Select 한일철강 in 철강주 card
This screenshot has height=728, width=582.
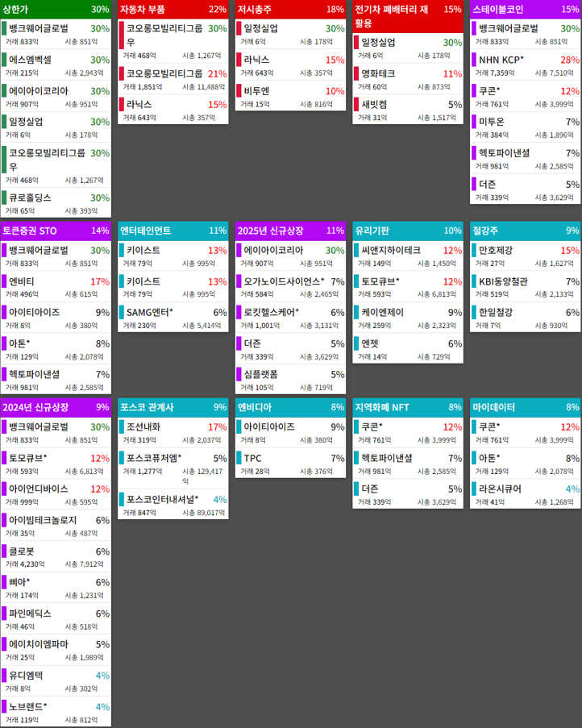pos(526,318)
